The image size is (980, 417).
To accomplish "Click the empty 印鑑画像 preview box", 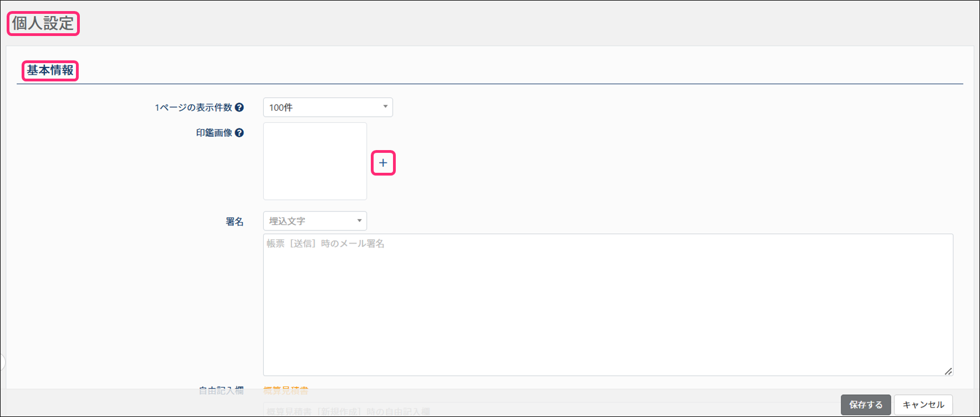I will 315,161.
